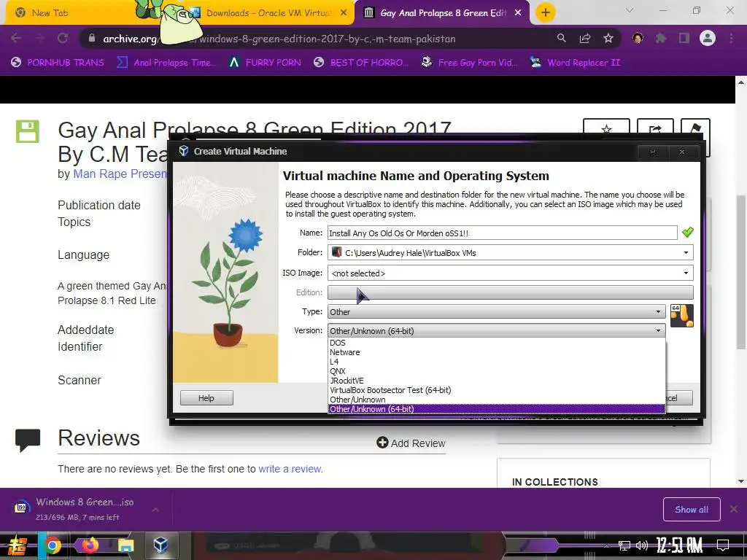
Task: Click the green checkmark beside Name field
Action: click(687, 233)
